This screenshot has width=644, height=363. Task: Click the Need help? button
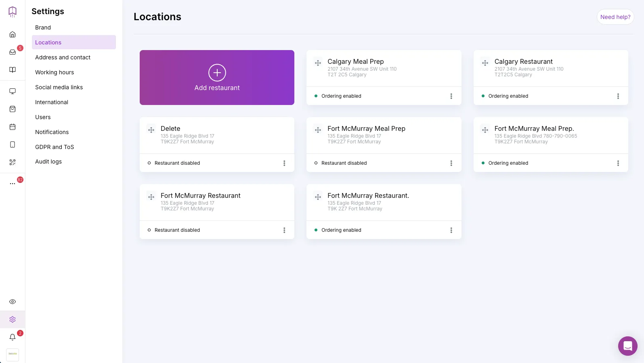[x=615, y=17]
